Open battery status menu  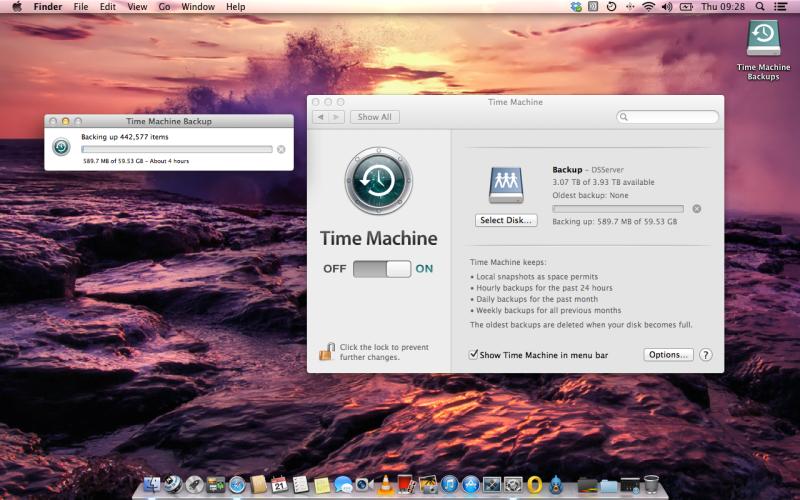[x=686, y=7]
